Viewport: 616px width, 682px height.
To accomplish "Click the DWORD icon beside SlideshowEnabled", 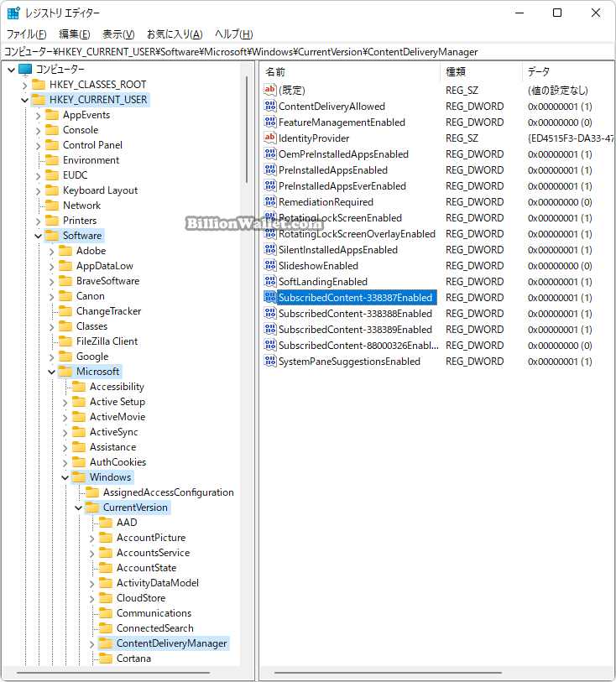I will (269, 265).
